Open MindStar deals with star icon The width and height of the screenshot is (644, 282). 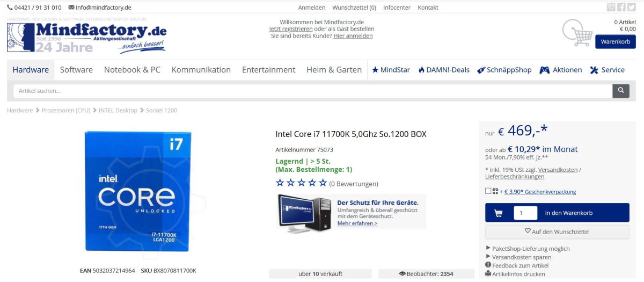pyautogui.click(x=391, y=70)
